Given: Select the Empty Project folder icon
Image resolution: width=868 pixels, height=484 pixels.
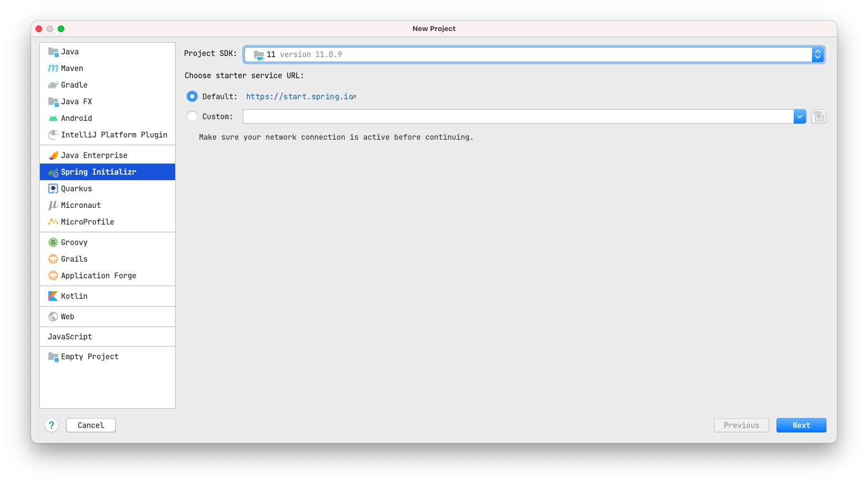Looking at the screenshot, I should click(53, 356).
